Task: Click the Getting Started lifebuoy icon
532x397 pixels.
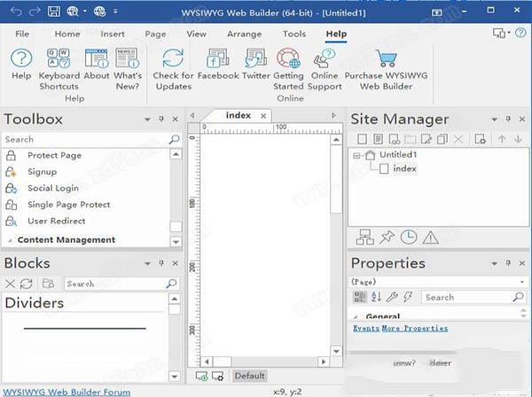Action: [288, 59]
